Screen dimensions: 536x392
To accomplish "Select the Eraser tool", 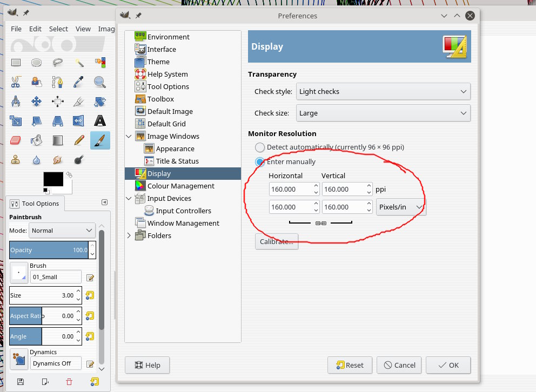I will coord(16,140).
